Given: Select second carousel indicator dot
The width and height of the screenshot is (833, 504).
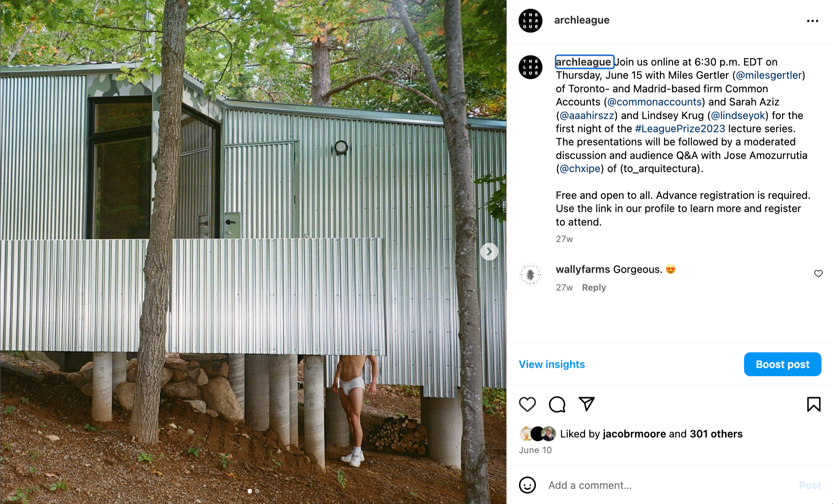Looking at the screenshot, I should coord(257,491).
